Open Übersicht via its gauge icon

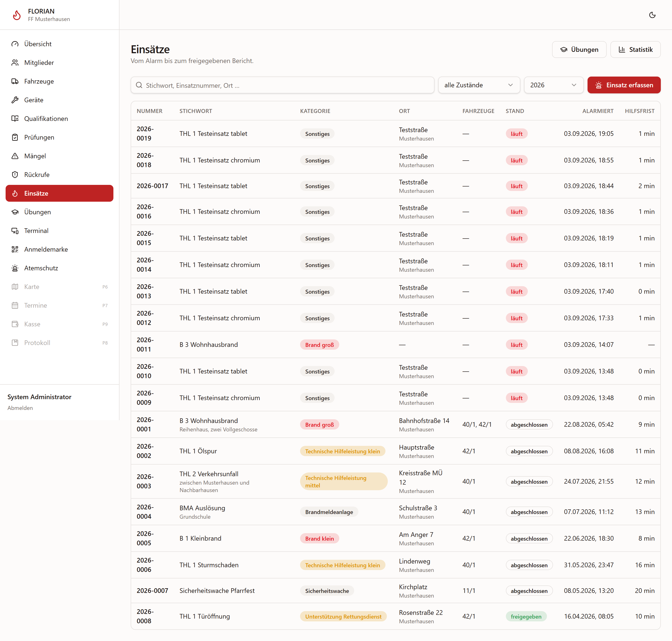15,44
